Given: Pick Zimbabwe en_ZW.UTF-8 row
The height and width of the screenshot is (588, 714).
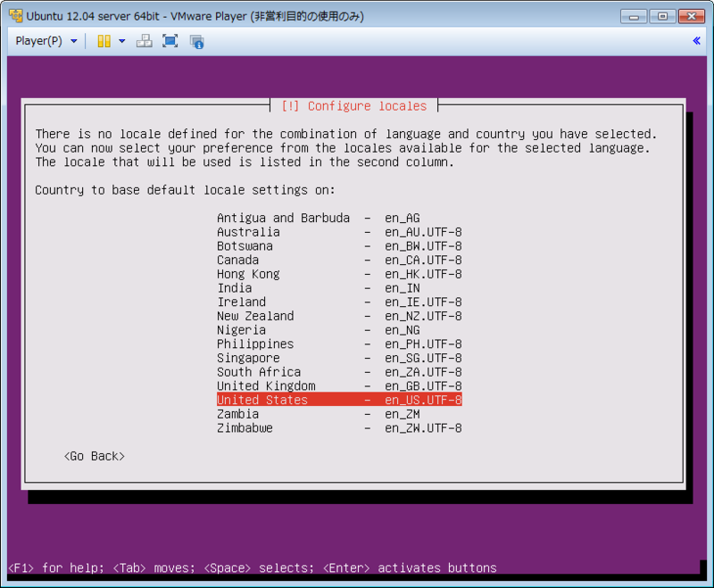Looking at the screenshot, I should (339, 427).
